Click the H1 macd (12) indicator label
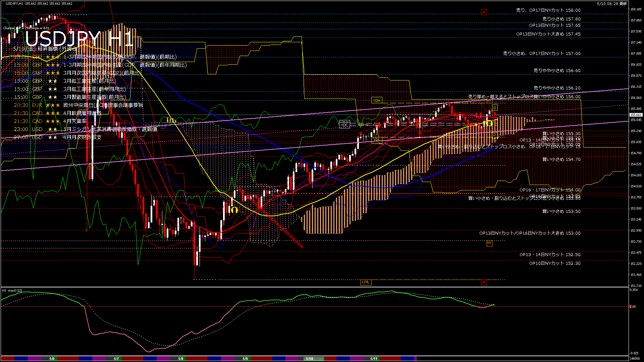The width and height of the screenshot is (644, 362). pyautogui.click(x=12, y=291)
